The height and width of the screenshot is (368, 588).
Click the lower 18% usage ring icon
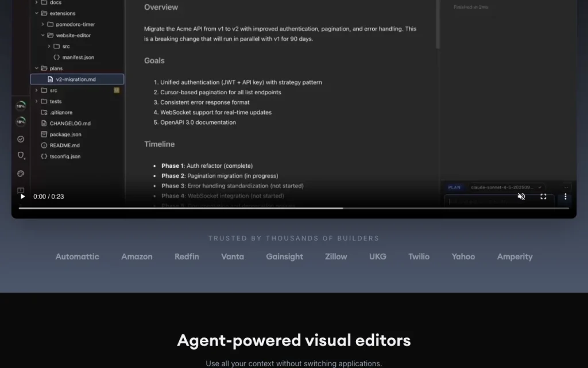tap(21, 122)
